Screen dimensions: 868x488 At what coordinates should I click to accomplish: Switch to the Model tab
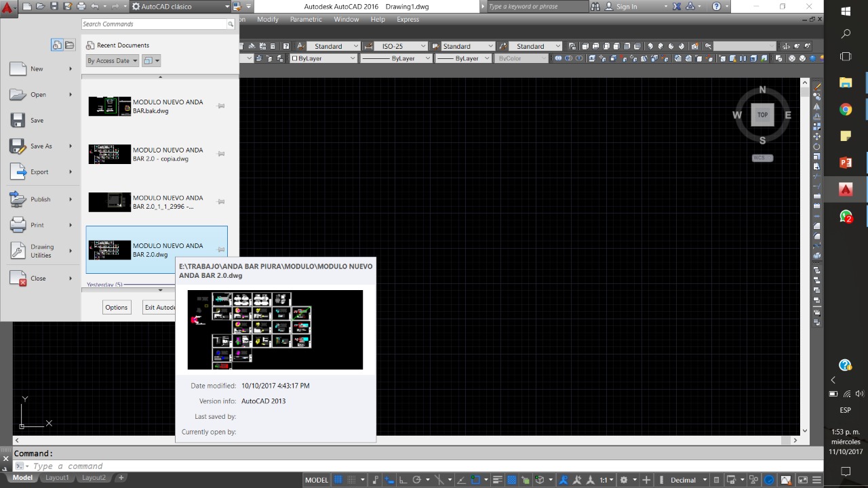pyautogui.click(x=22, y=478)
